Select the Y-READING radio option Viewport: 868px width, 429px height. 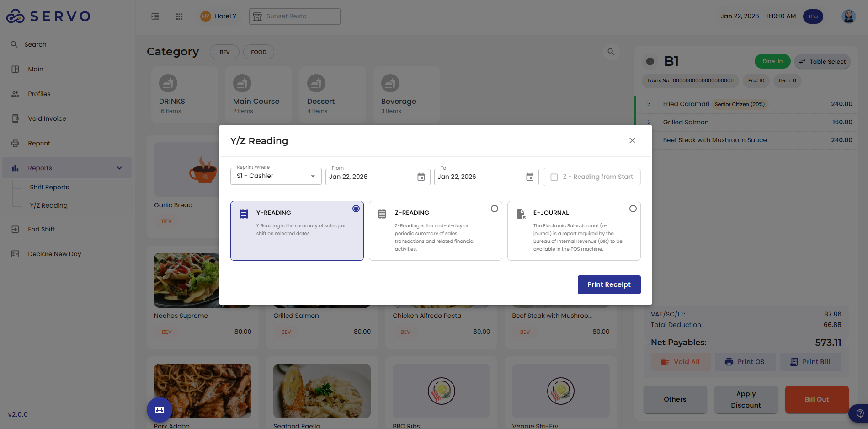[356, 209]
